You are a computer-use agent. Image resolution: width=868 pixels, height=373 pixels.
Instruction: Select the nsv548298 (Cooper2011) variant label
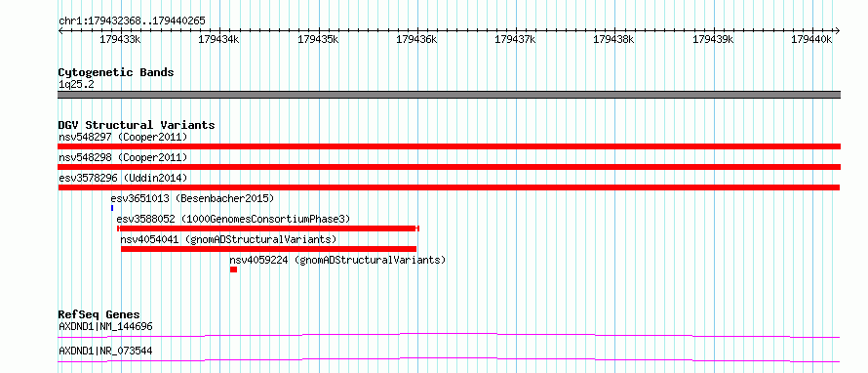(x=123, y=157)
